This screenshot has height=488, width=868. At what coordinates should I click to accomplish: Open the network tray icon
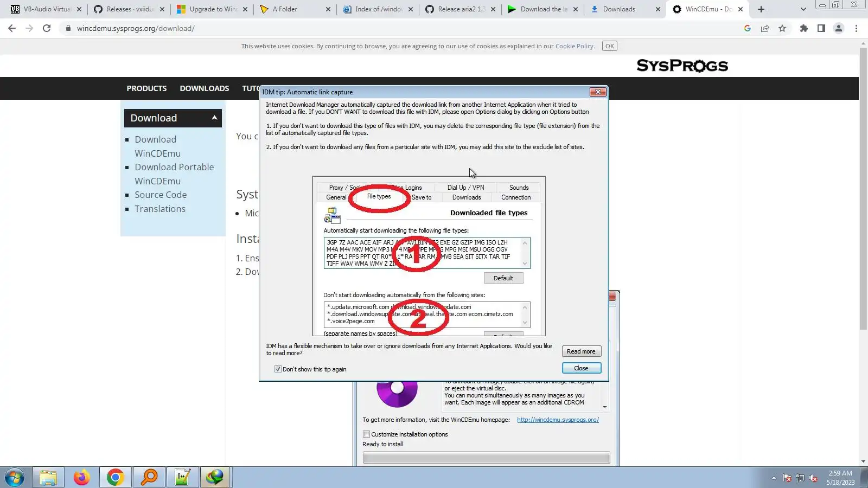800,478
